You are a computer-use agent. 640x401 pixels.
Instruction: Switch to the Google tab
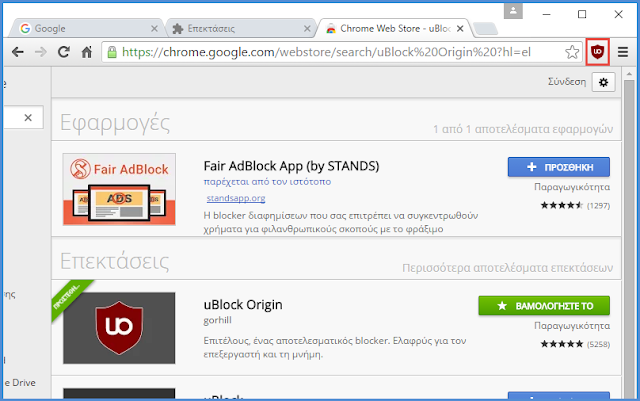88,28
